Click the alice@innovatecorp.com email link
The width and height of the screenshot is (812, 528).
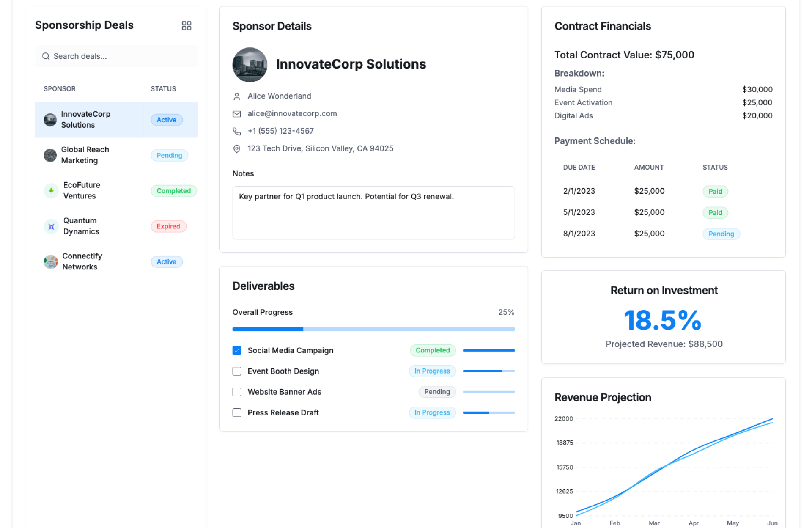click(292, 113)
